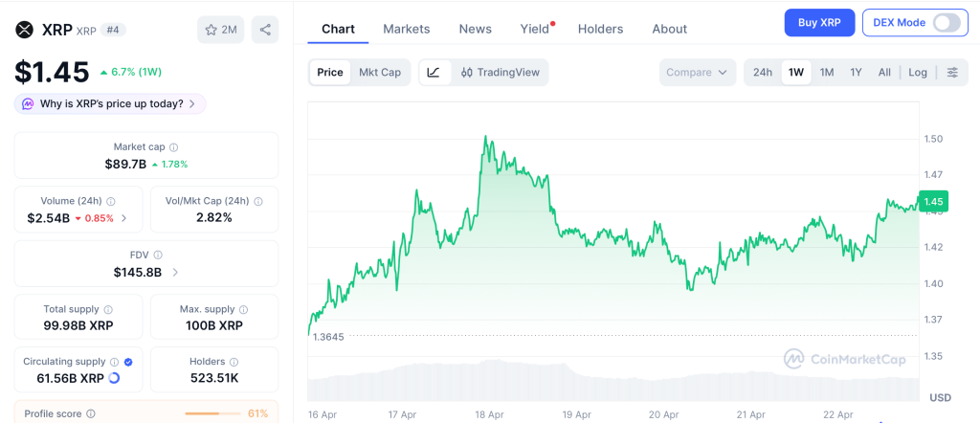Click the Profile score progress bar
Screen dimensions: 980x423
click(212, 413)
